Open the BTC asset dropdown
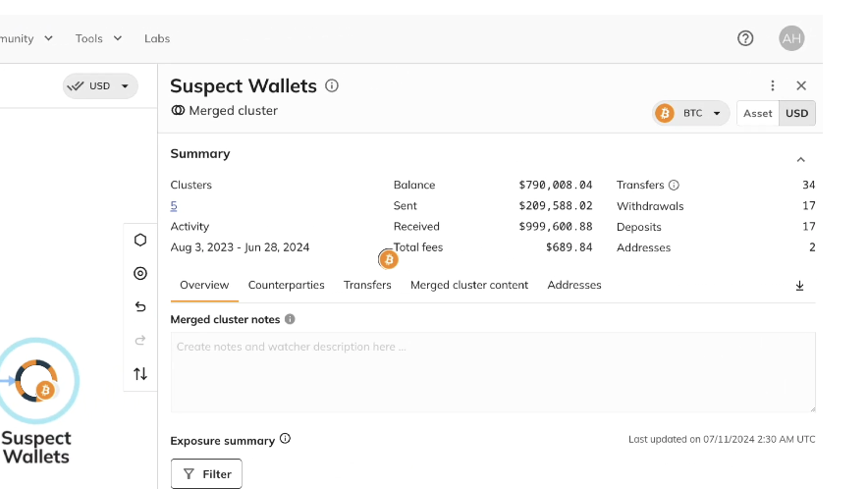The image size is (868, 489). pos(691,113)
